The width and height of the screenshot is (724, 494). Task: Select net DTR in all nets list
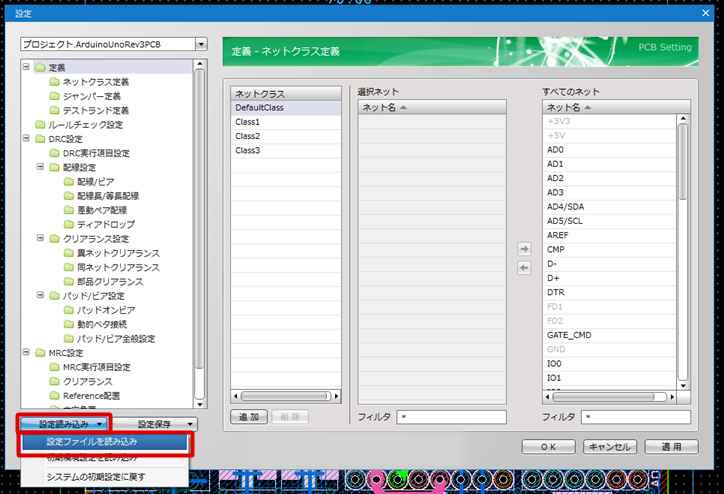pos(609,292)
